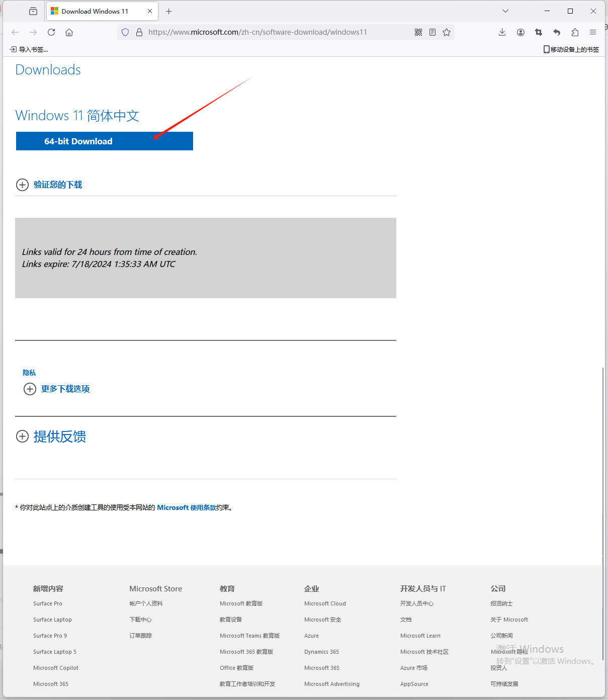Click the browser forward arrow

point(33,32)
